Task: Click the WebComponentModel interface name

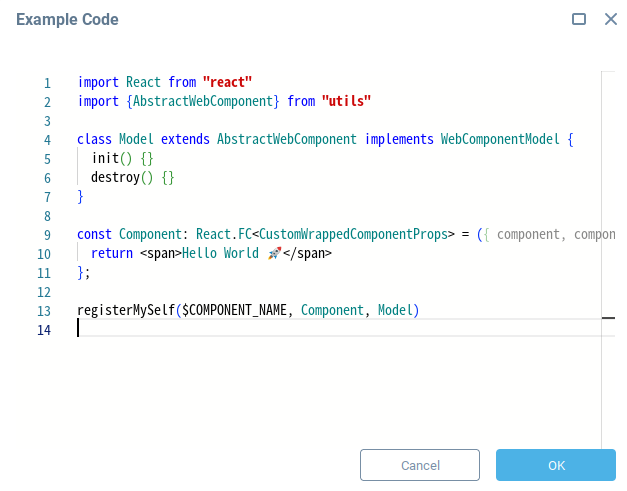Action: (x=500, y=139)
